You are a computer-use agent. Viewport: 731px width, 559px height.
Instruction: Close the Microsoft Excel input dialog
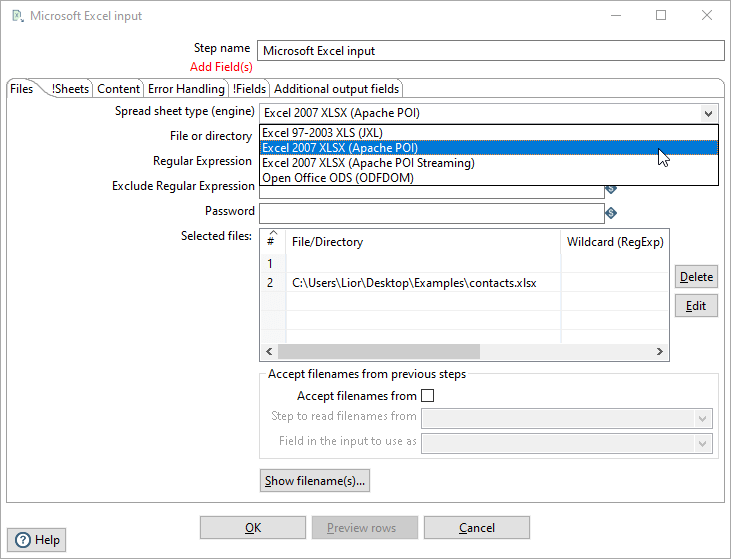707,15
